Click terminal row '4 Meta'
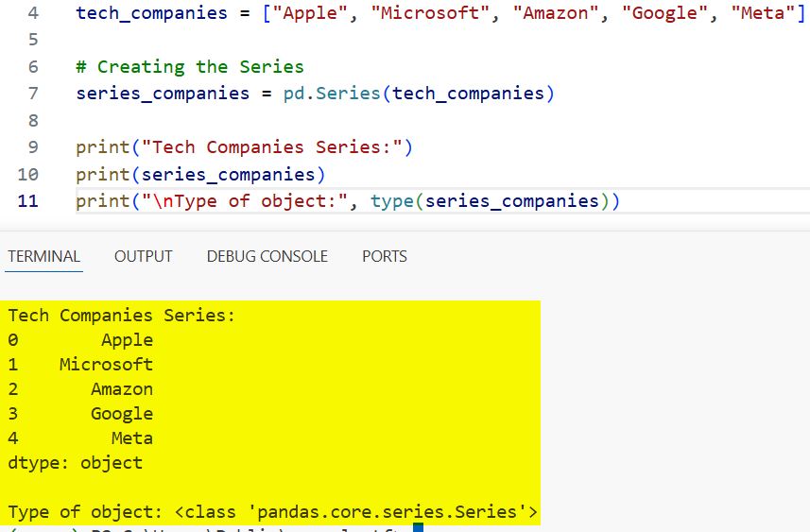810x532 pixels. (x=80, y=438)
